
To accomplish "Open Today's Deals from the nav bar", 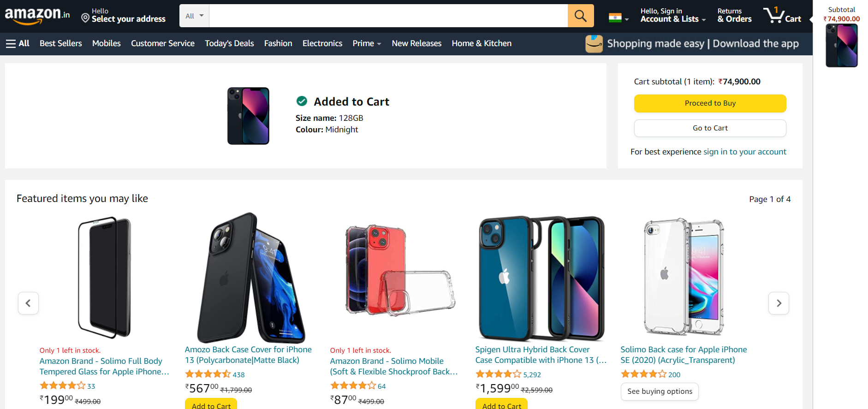I will point(229,43).
